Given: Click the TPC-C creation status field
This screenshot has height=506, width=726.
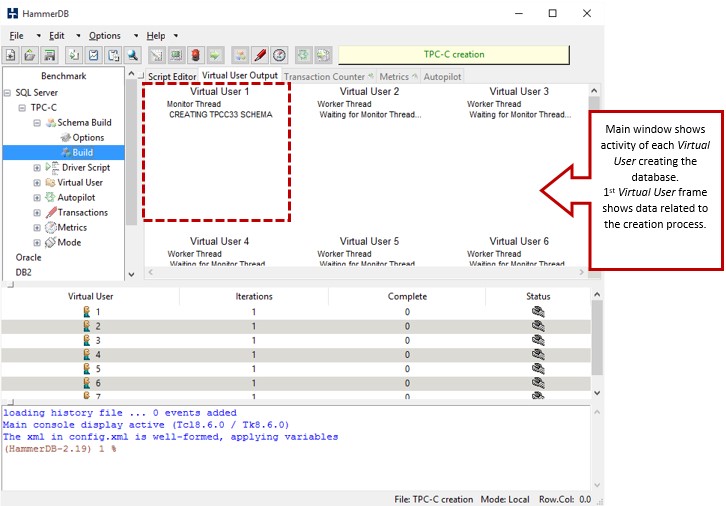Looking at the screenshot, I should [x=454, y=55].
